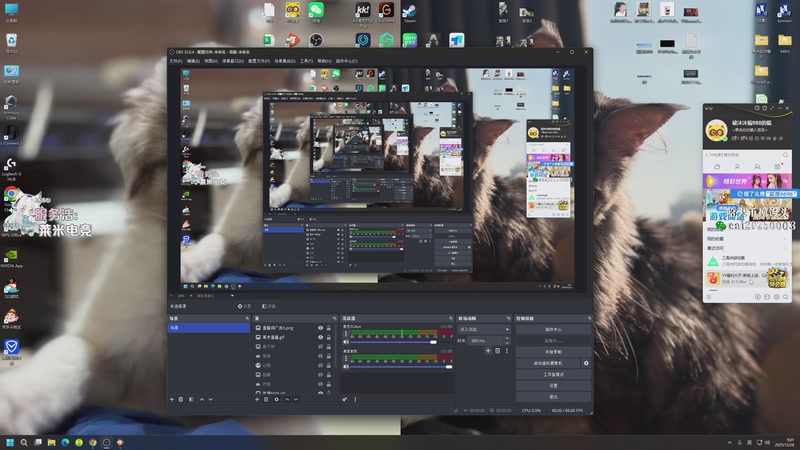The height and width of the screenshot is (450, 800).
Task: Open WeChat desktop shortcut
Action: (x=316, y=12)
